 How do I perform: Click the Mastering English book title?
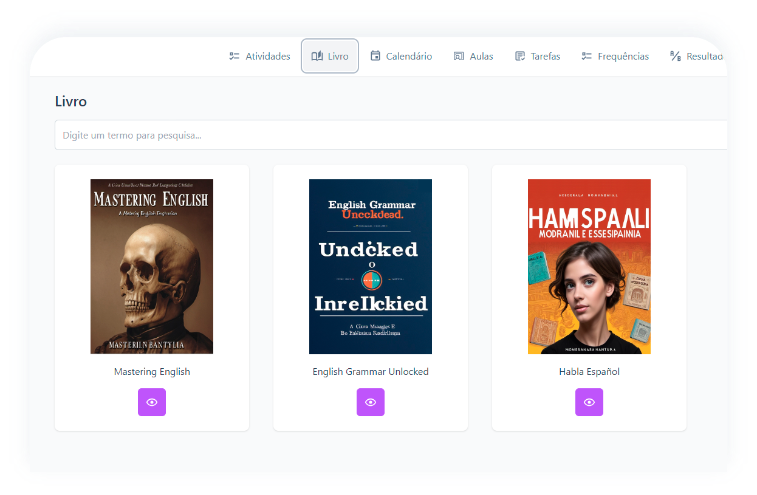point(152,372)
